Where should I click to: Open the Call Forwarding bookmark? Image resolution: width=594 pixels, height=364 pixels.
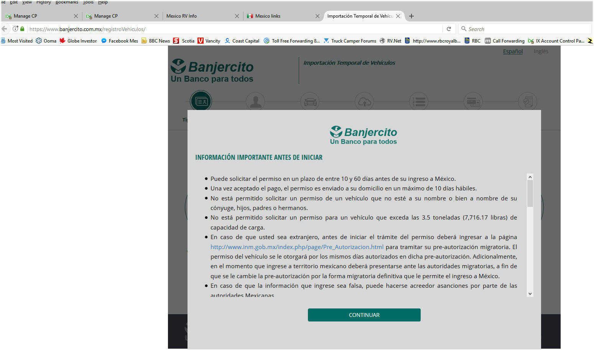coord(505,41)
